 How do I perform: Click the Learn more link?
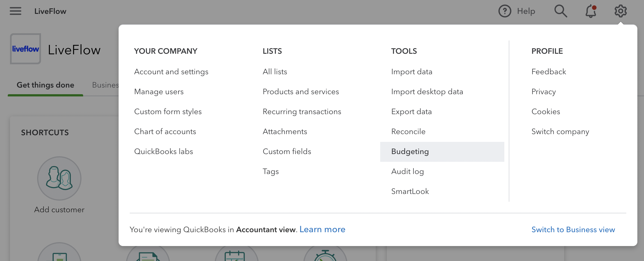click(322, 229)
